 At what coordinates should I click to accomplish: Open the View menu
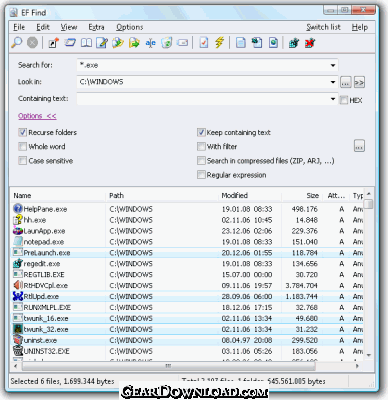click(x=69, y=27)
